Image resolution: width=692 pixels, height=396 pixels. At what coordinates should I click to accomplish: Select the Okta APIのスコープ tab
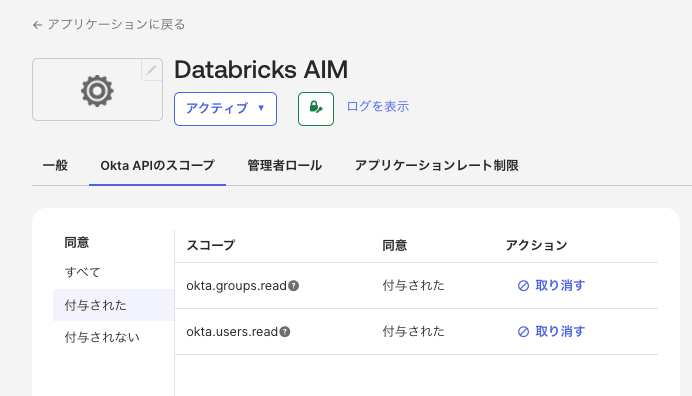pyautogui.click(x=158, y=166)
